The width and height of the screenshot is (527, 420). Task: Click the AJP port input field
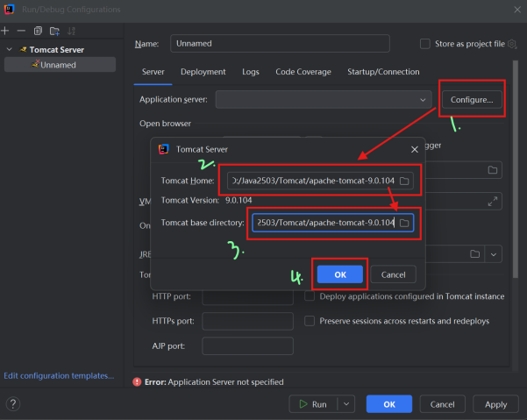tap(247, 345)
